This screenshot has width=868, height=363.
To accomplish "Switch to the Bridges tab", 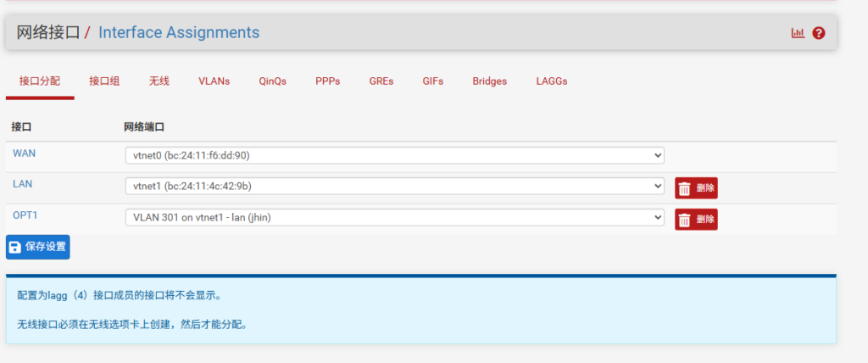I will click(x=490, y=81).
